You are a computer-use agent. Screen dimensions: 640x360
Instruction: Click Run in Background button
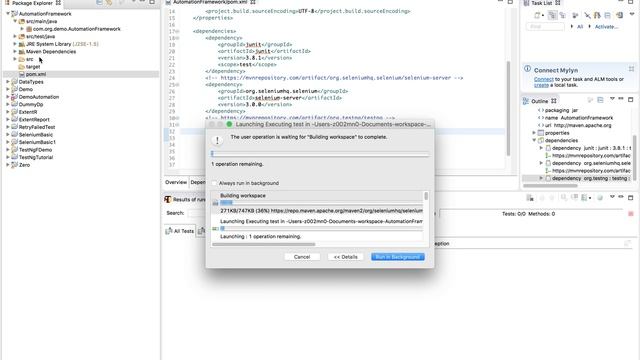point(398,257)
